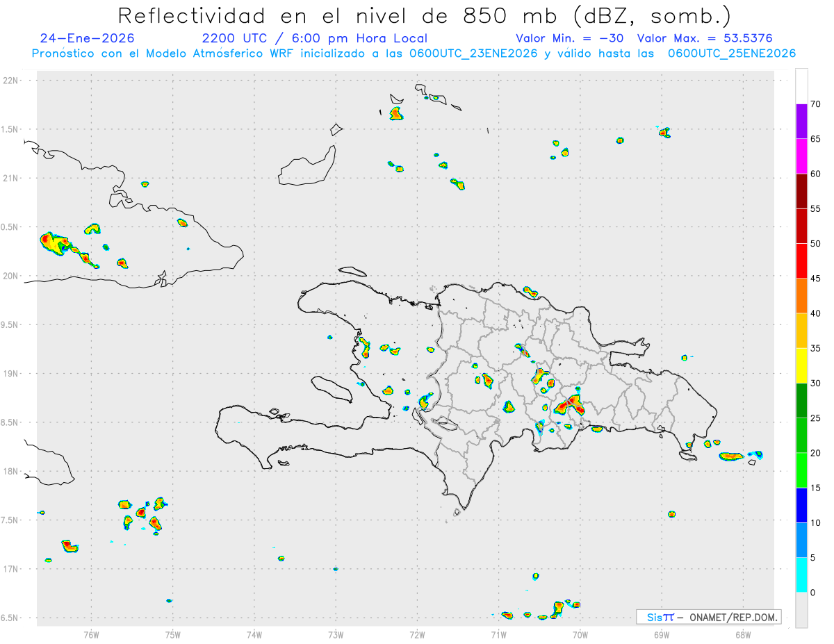834x644 pixels.
Task: Click the '21N' latitude label
Action: (x=12, y=178)
